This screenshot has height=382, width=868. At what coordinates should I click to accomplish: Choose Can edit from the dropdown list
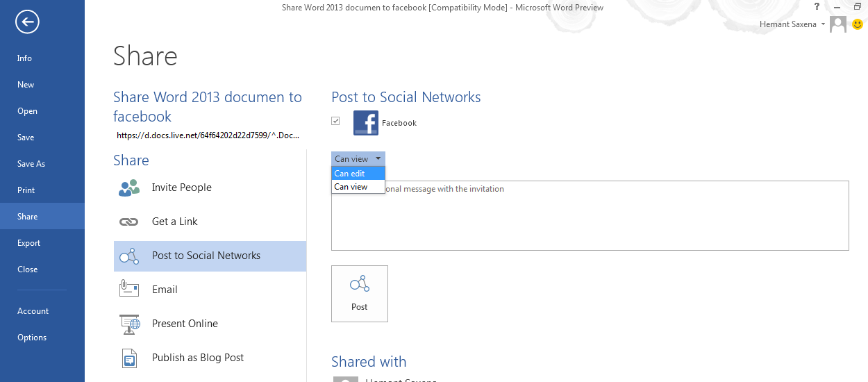point(350,174)
